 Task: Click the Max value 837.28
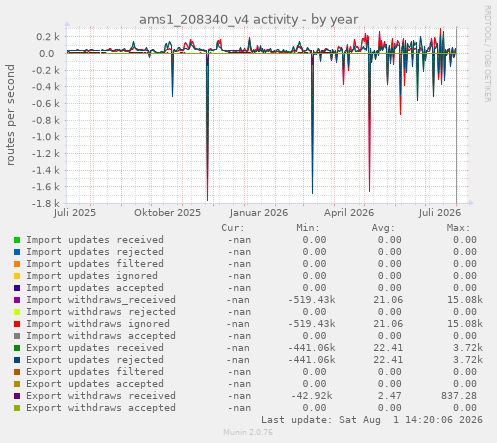[459, 396]
